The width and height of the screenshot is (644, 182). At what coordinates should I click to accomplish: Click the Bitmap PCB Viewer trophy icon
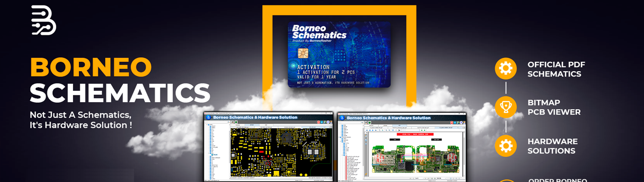[505, 107]
